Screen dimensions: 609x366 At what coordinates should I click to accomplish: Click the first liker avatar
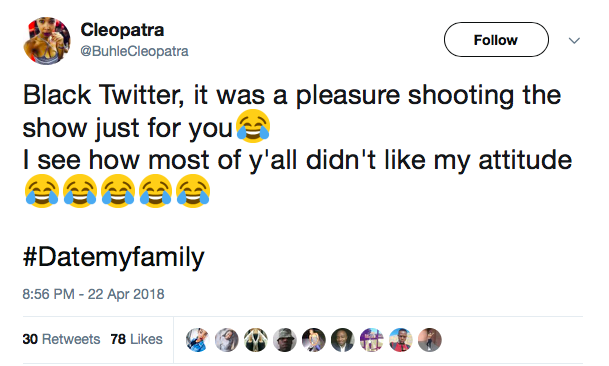(198, 340)
